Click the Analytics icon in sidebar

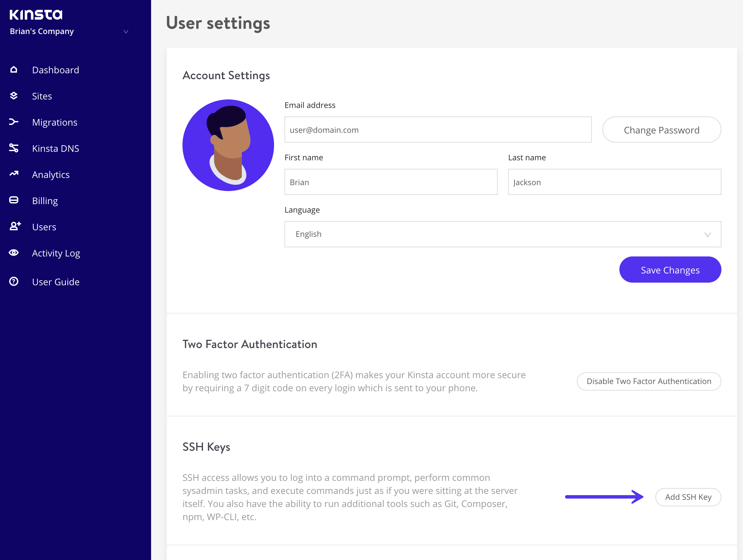15,174
